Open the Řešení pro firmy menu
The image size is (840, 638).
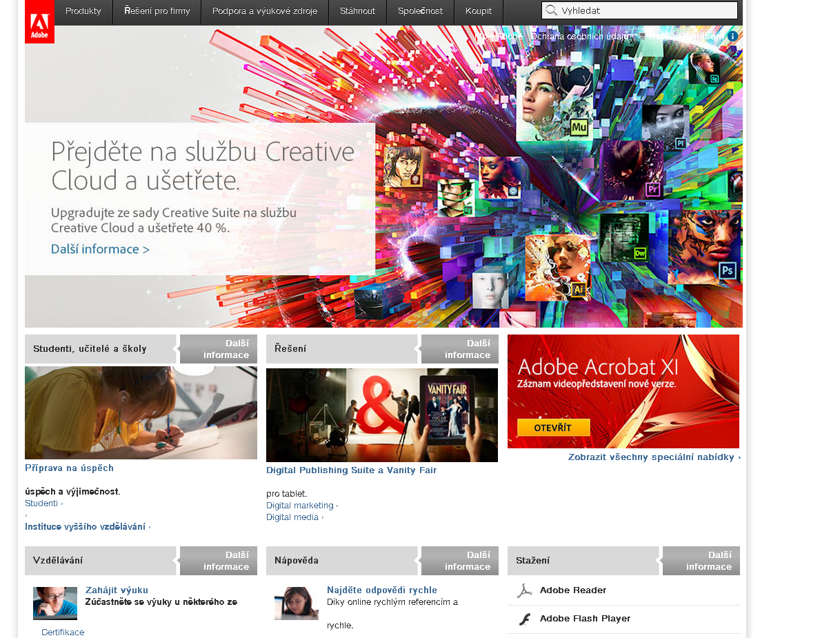pyautogui.click(x=157, y=11)
